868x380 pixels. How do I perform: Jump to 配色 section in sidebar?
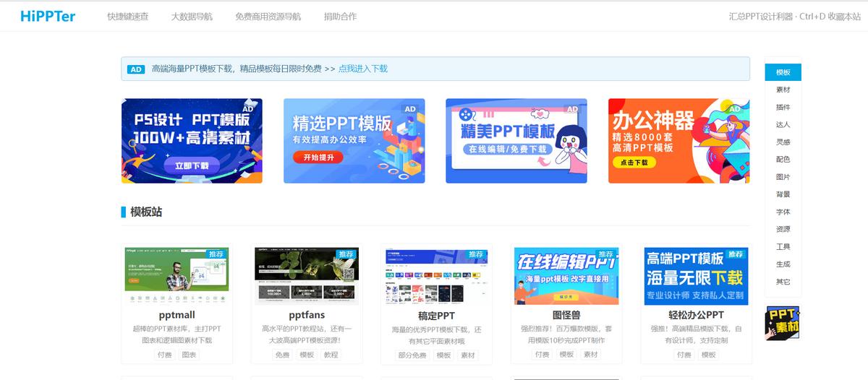[x=783, y=159]
